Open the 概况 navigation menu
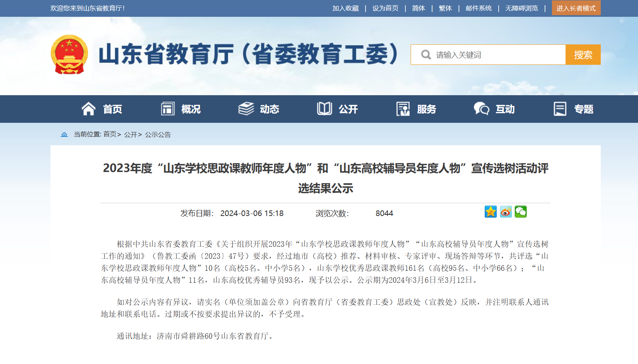This screenshot has width=638, height=364. pos(191,109)
